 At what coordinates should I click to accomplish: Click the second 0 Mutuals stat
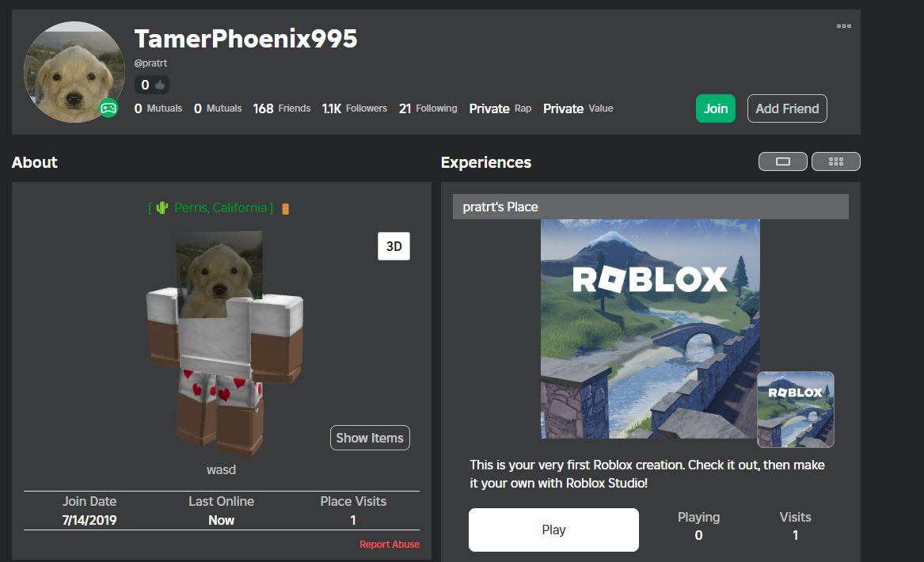pos(218,108)
